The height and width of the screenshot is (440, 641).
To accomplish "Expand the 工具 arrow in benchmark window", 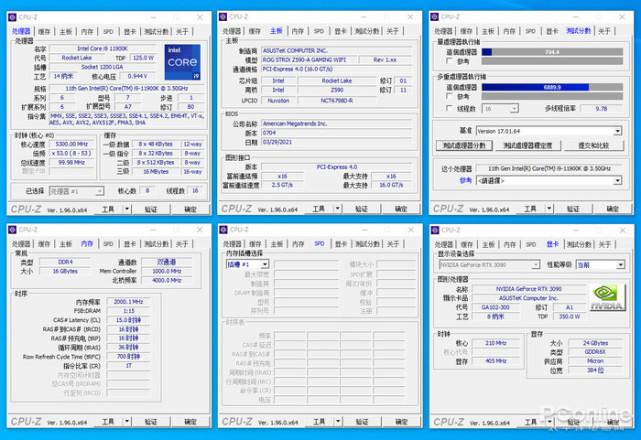I will (549, 209).
